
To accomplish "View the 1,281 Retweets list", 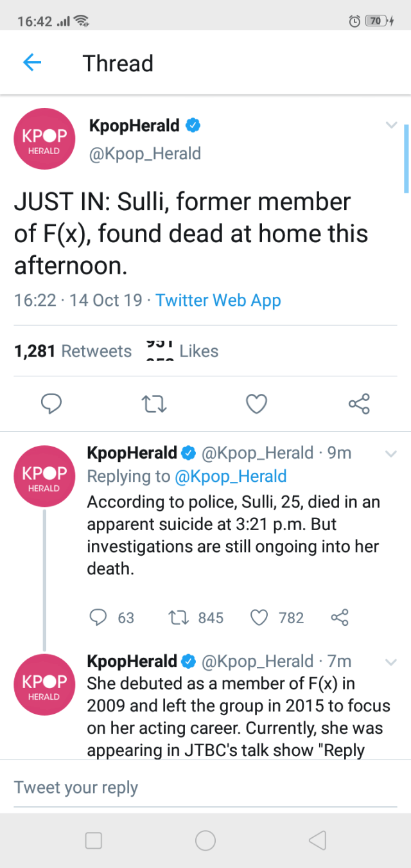I will [73, 351].
